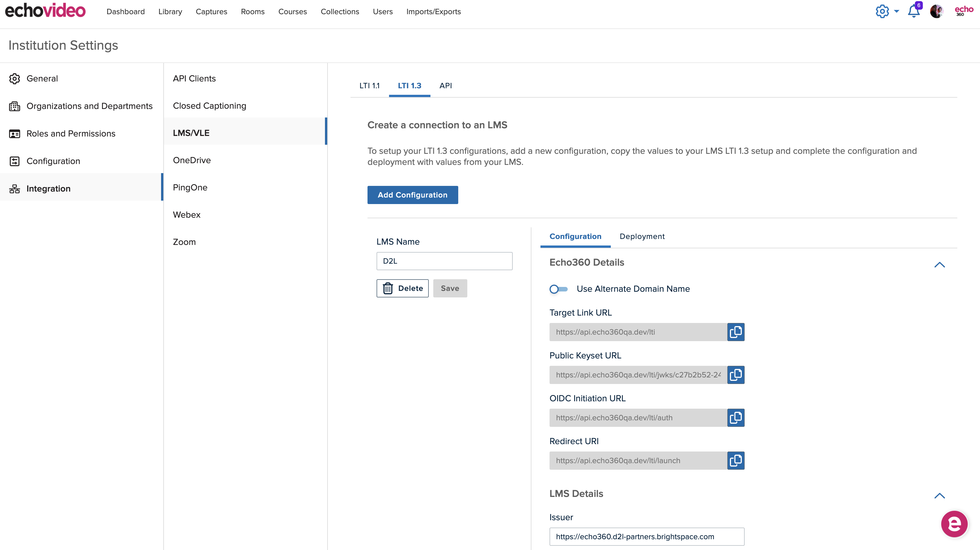The image size is (980, 550).
Task: Click into the LMS Name field
Action: click(x=444, y=261)
